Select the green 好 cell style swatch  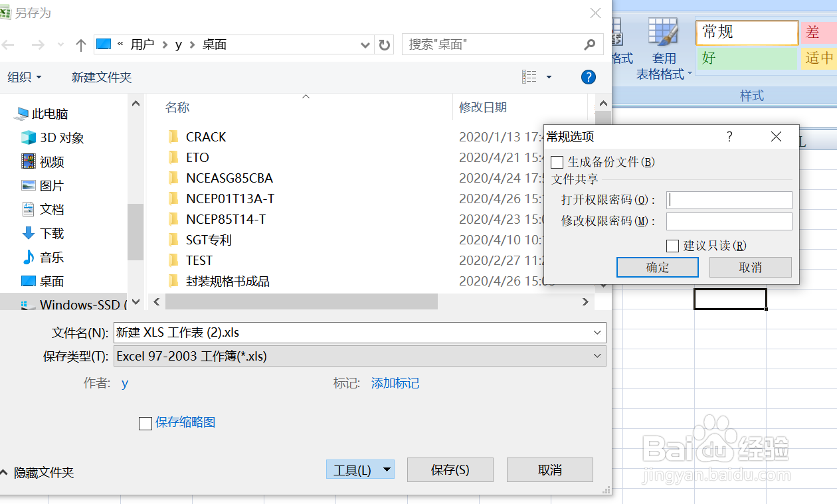pos(747,58)
